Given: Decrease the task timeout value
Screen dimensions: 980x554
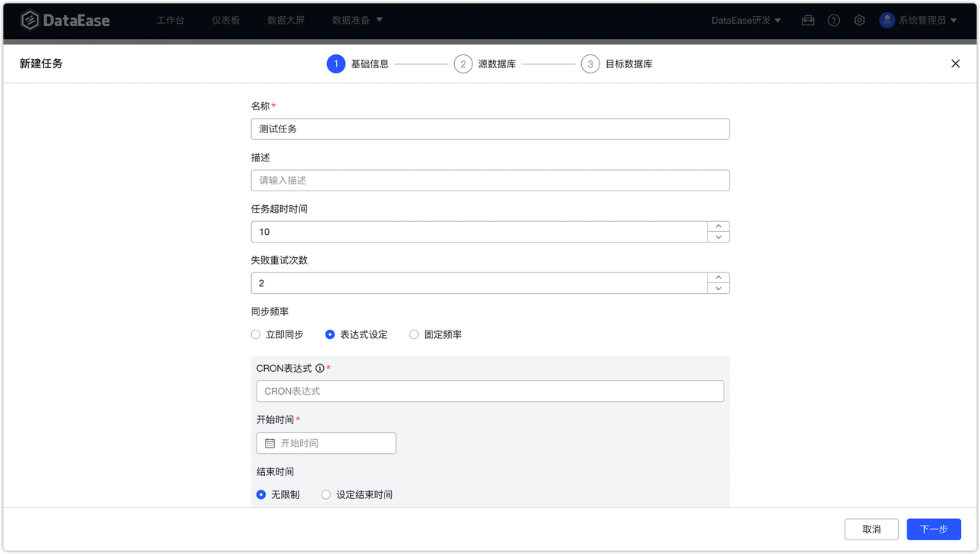Looking at the screenshot, I should coord(718,237).
